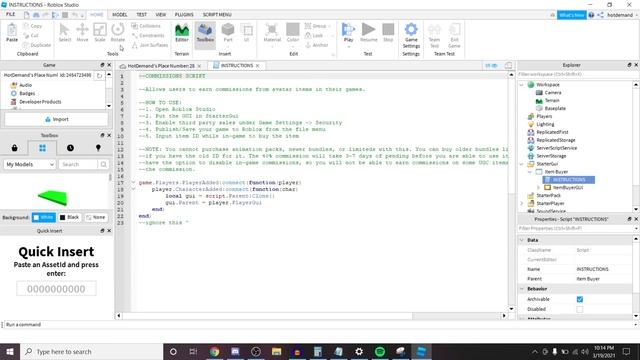Screen dimensions: 640x360
Task: Open the UI insert tool
Action: (x=247, y=33)
